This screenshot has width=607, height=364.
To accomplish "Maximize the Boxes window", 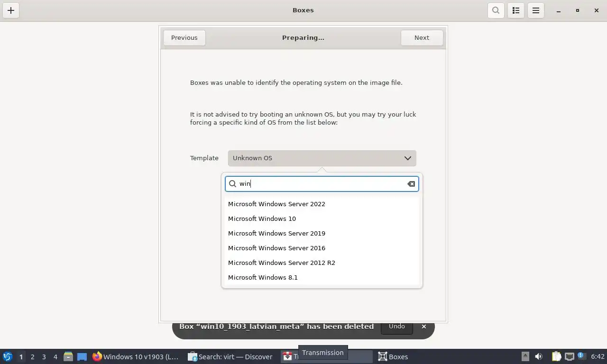I will coord(578,10).
